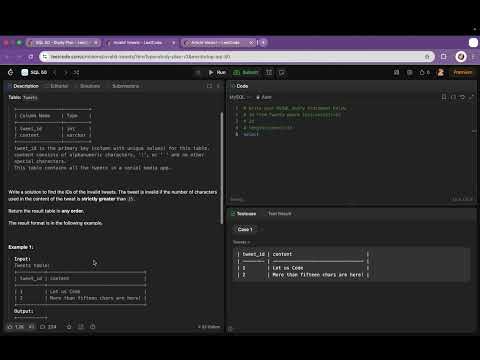Open Chrome profile avatar
The width and height of the screenshot is (480, 360).
coord(461,57)
